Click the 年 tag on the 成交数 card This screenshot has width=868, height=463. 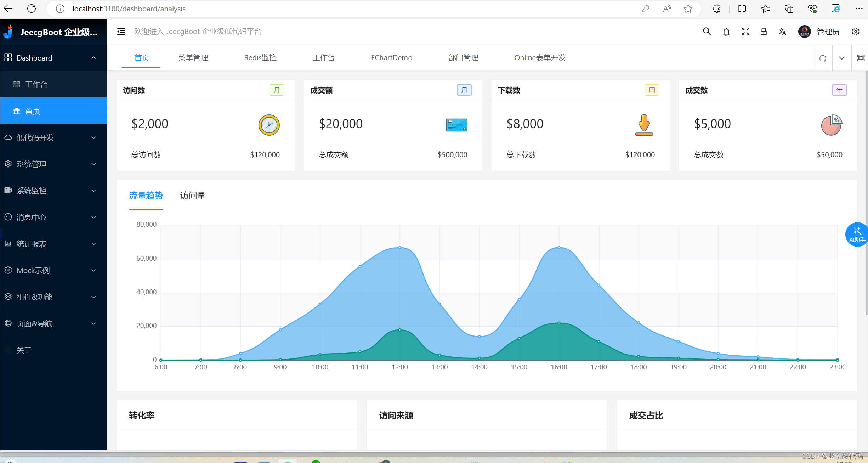pyautogui.click(x=839, y=90)
